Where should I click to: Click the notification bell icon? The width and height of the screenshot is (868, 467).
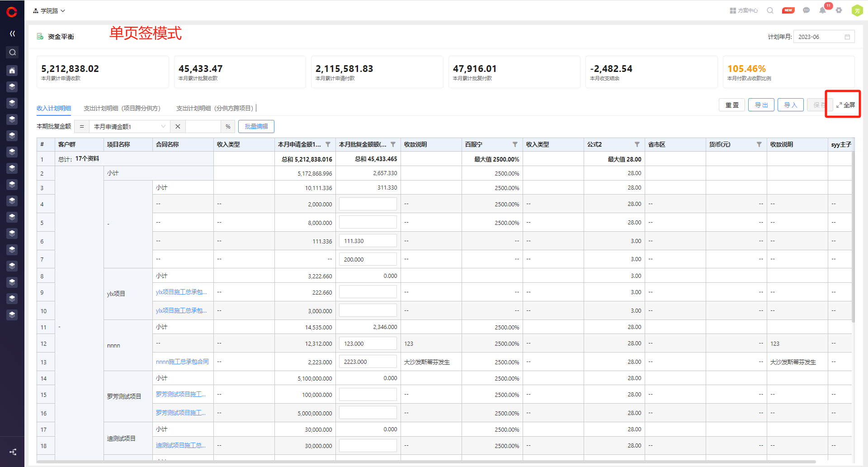point(822,10)
